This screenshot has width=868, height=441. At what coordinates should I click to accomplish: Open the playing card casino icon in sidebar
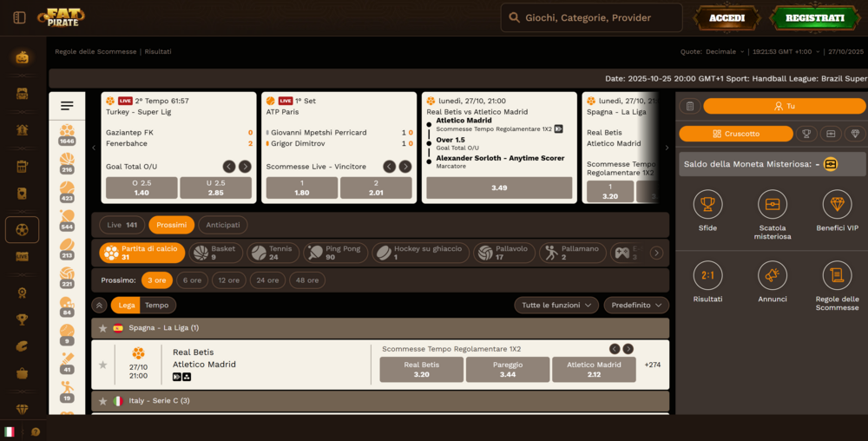click(x=23, y=194)
